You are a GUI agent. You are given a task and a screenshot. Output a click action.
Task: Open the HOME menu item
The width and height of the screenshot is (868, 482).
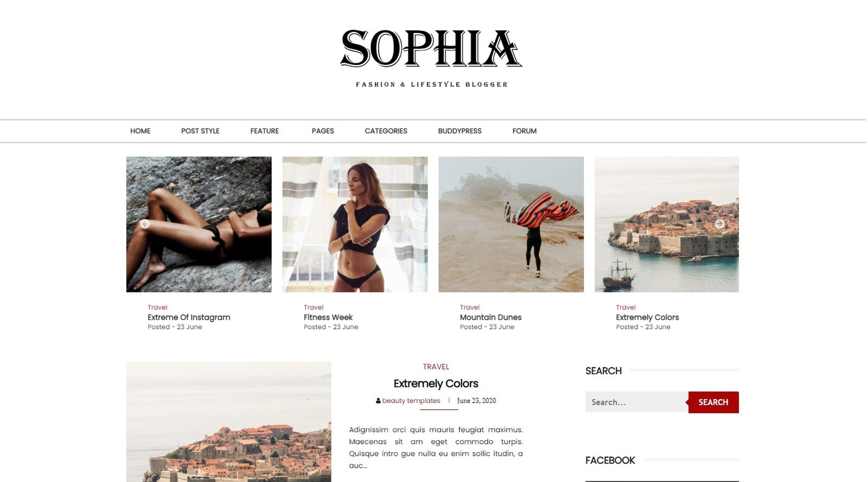pos(141,131)
